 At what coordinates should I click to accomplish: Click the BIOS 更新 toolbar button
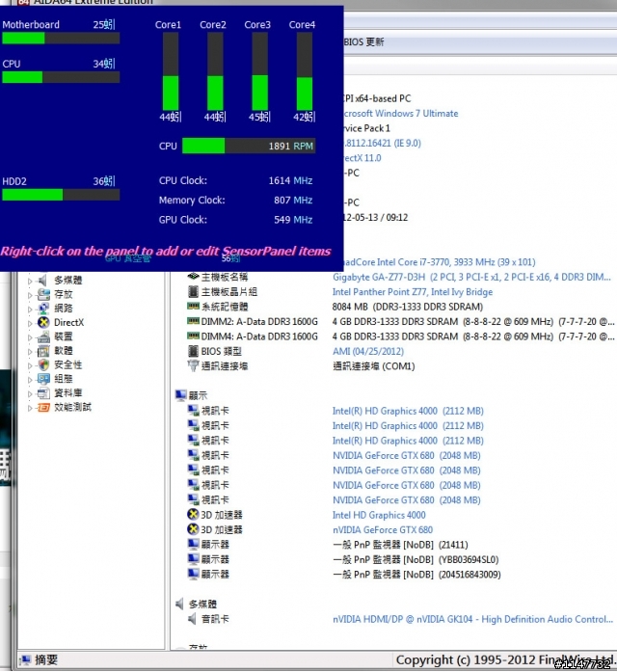pyautogui.click(x=363, y=42)
